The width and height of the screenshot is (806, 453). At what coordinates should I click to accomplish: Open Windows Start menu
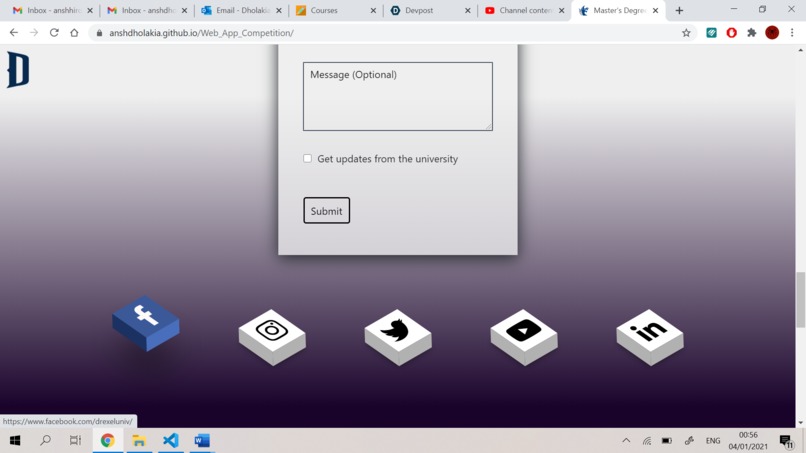(x=15, y=441)
